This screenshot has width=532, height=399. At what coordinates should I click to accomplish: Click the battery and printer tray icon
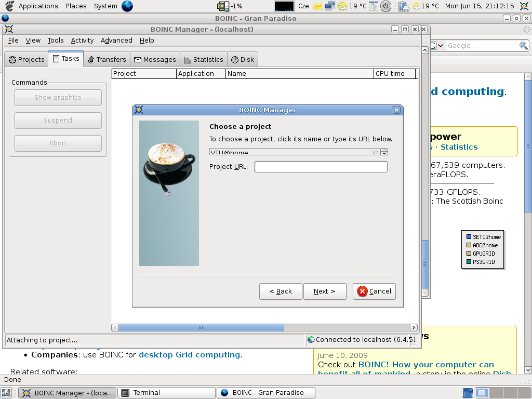pos(404,6)
